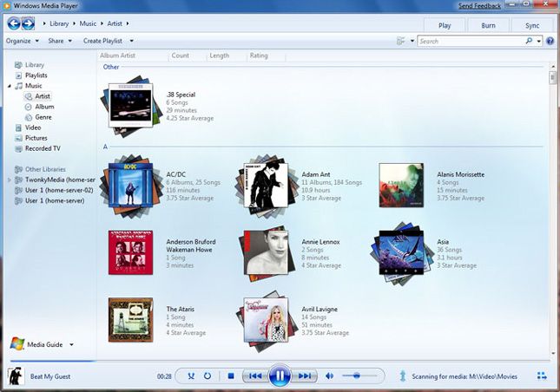Sort by Album Artist column header
The width and height of the screenshot is (560, 392).
(117, 56)
